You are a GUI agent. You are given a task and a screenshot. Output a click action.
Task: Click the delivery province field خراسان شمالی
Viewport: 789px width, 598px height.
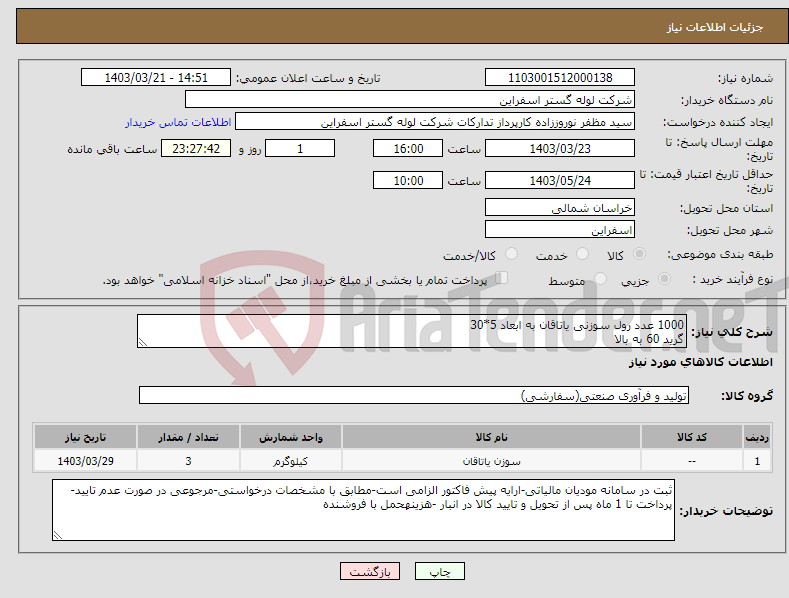click(560, 207)
